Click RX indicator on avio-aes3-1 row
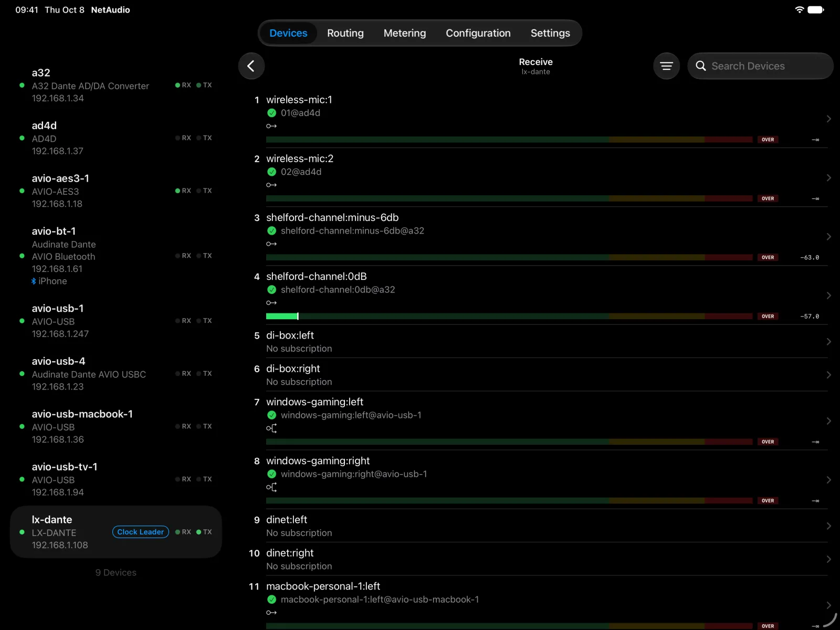The height and width of the screenshot is (630, 840). [183, 191]
